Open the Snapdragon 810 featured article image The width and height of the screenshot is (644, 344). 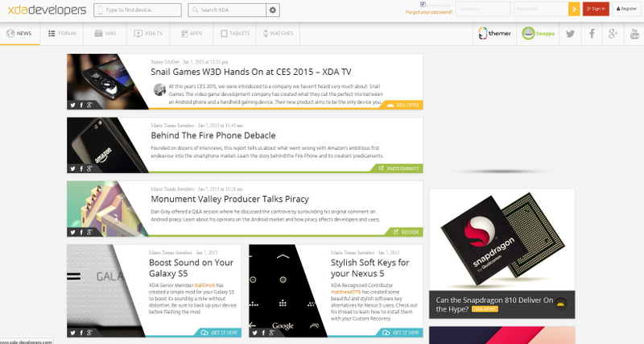click(502, 239)
